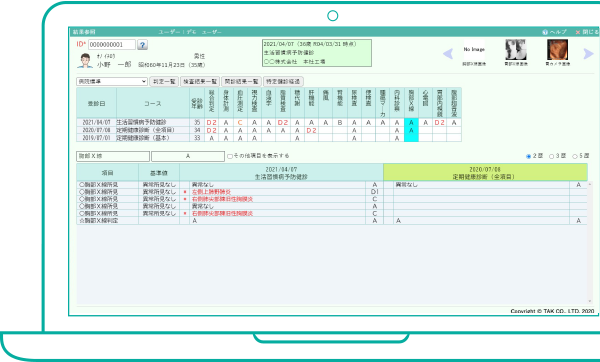
Task: Click the 2021/04/07 生活習慣病予防健診 detail column header
Action: [281, 173]
